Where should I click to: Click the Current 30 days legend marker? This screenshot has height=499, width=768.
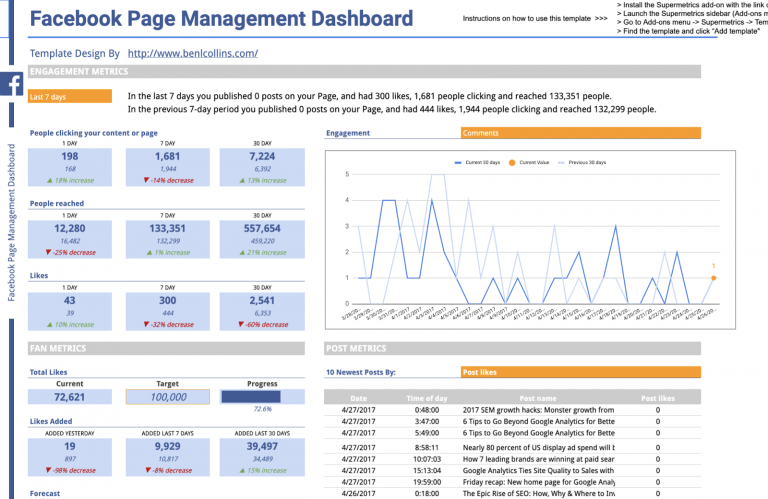(459, 161)
